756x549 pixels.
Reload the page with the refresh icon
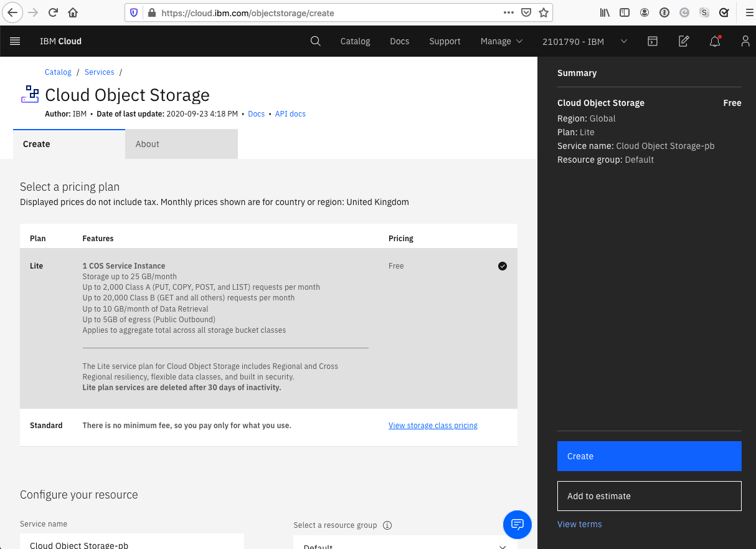pyautogui.click(x=54, y=12)
